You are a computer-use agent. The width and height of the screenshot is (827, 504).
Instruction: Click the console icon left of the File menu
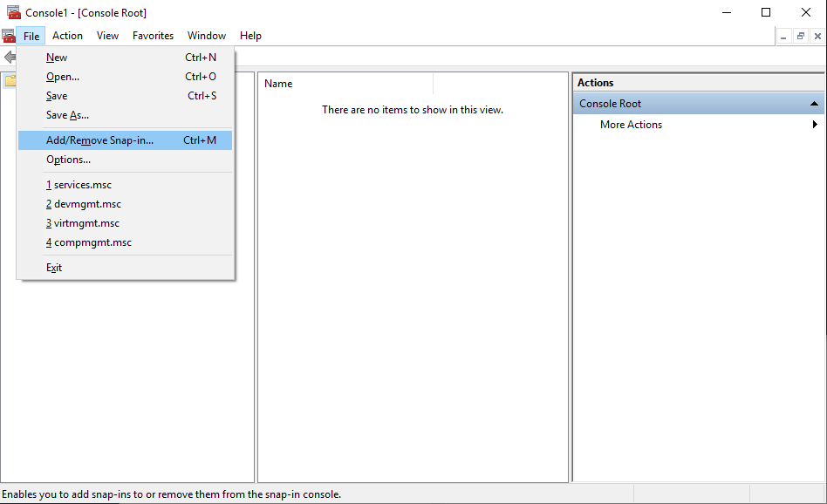point(8,36)
